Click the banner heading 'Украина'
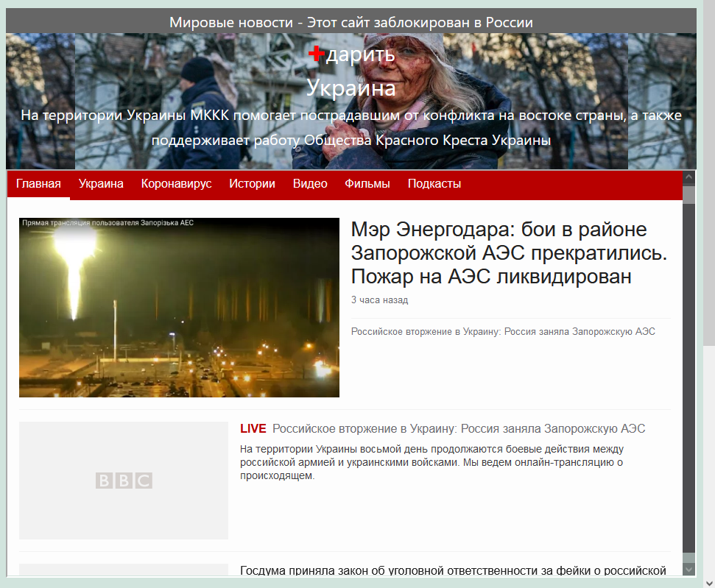 tap(351, 88)
